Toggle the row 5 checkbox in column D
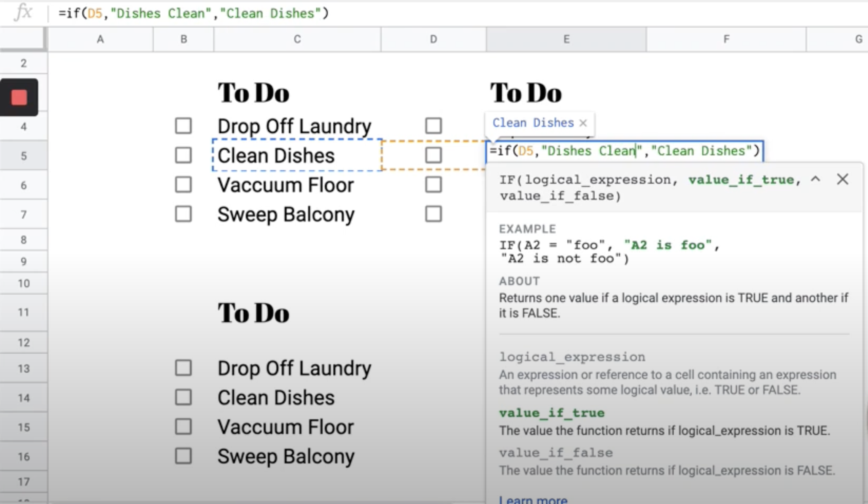The width and height of the screenshot is (868, 504). [433, 155]
